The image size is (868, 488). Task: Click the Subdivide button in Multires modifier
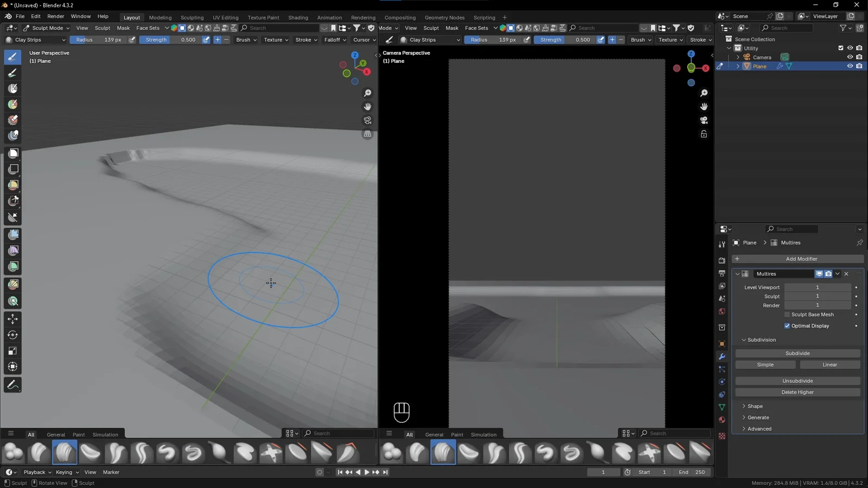pos(797,353)
